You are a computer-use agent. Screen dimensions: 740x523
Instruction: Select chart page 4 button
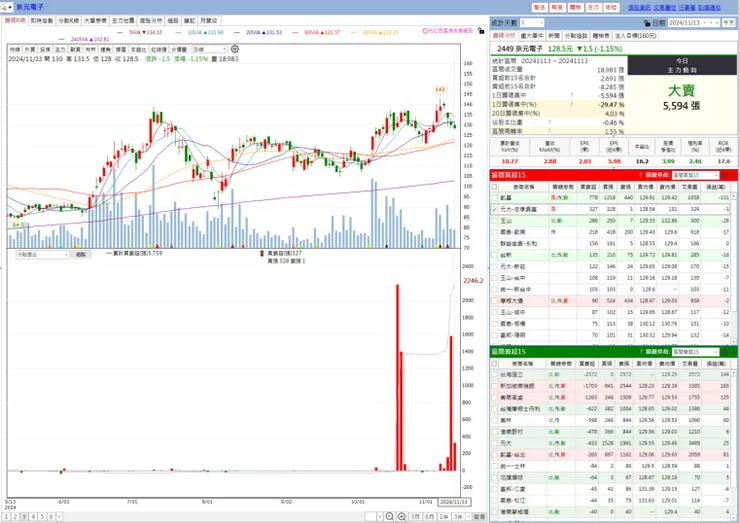click(x=33, y=517)
